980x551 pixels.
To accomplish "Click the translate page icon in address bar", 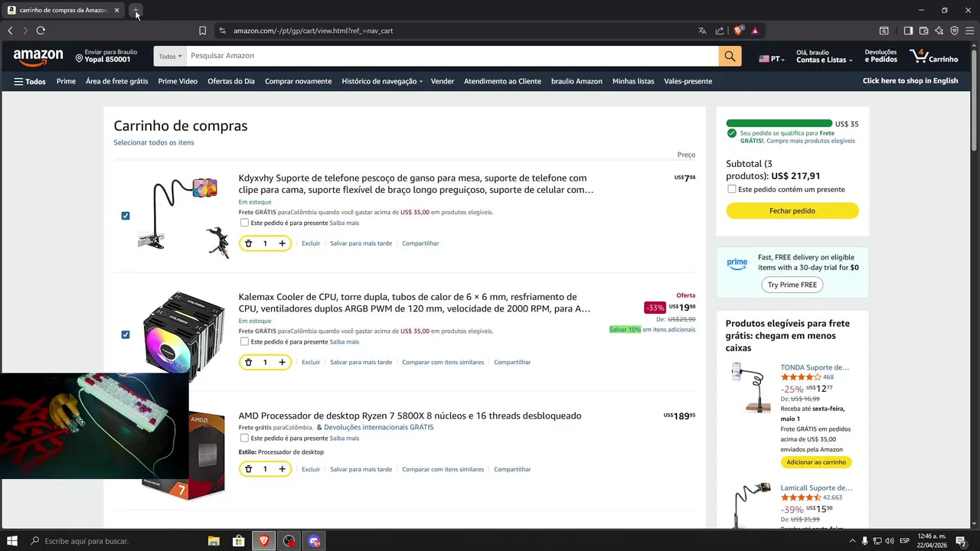I will click(702, 31).
